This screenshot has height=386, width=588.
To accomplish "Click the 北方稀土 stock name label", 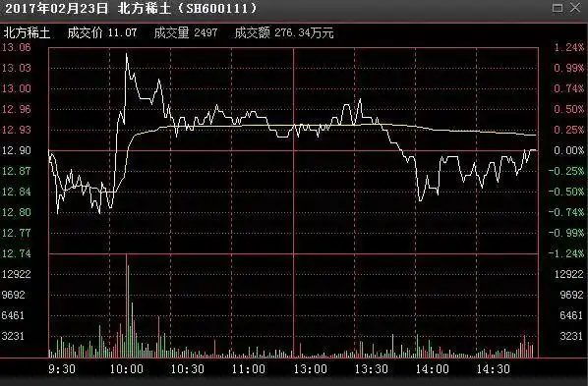I will [27, 33].
